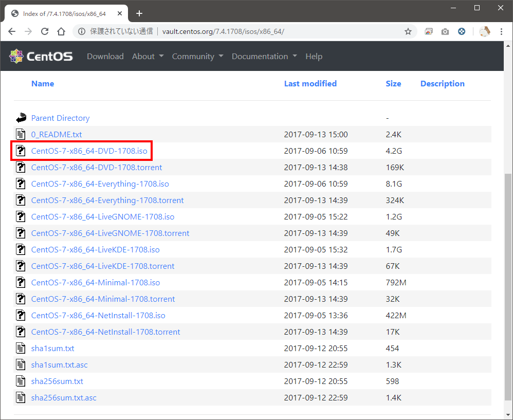
Task: Close the Index of /7.4.1708 tab
Action: (120, 13)
